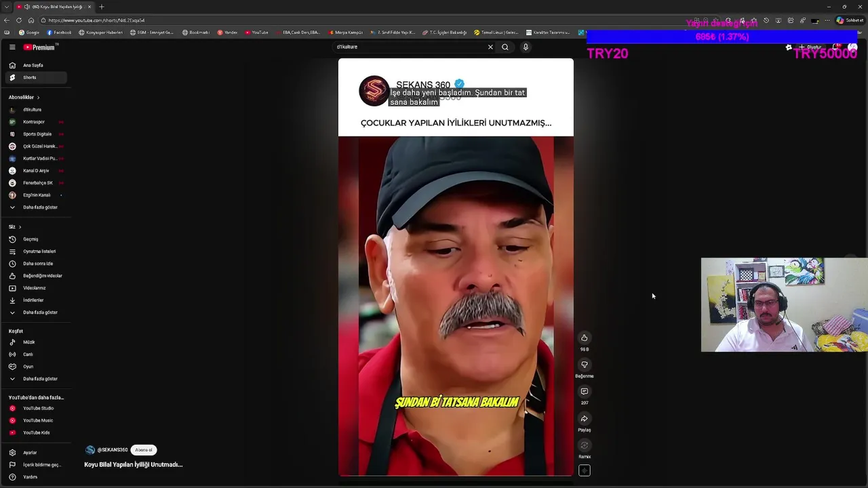Viewport: 868px width, 488px height.
Task: Open Oyun gaming category
Action: (x=35, y=367)
